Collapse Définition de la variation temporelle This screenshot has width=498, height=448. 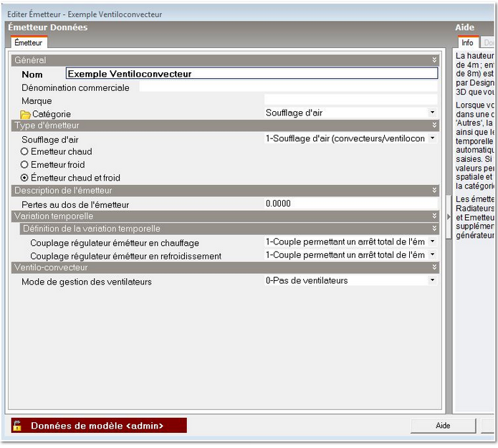point(434,229)
